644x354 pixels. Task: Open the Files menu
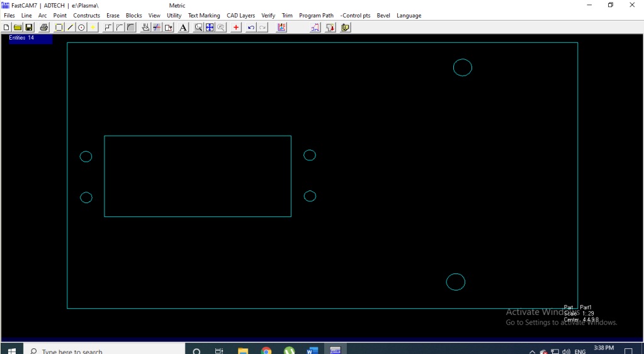(x=9, y=16)
